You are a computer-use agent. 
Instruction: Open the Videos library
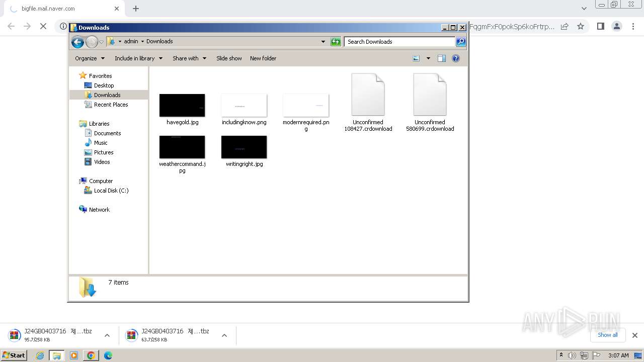pos(102,162)
